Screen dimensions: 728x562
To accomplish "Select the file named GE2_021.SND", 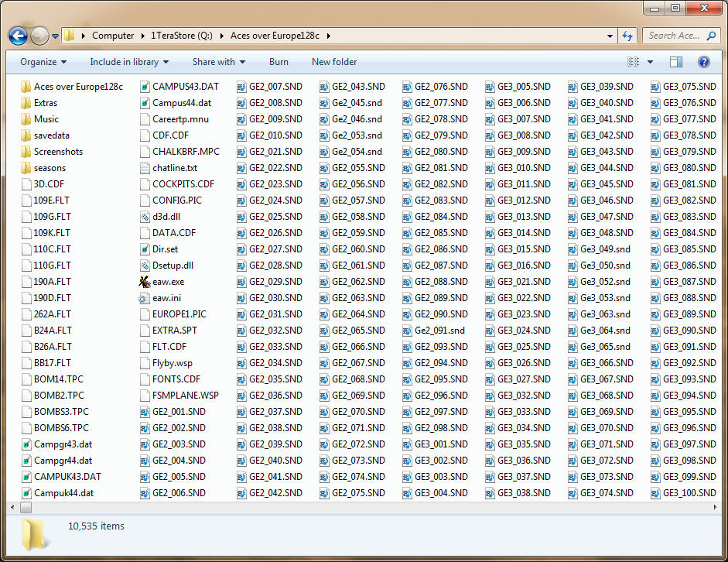I will coord(275,152).
